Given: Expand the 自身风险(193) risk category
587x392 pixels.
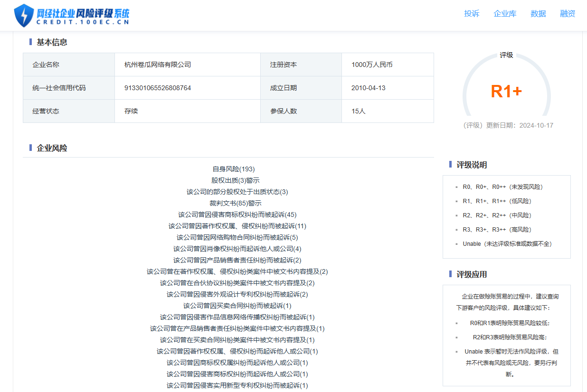Looking at the screenshot, I should [x=234, y=169].
